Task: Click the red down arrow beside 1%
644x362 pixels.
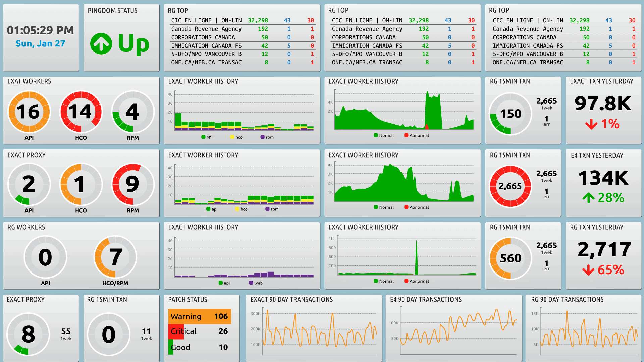Action: [x=591, y=125]
